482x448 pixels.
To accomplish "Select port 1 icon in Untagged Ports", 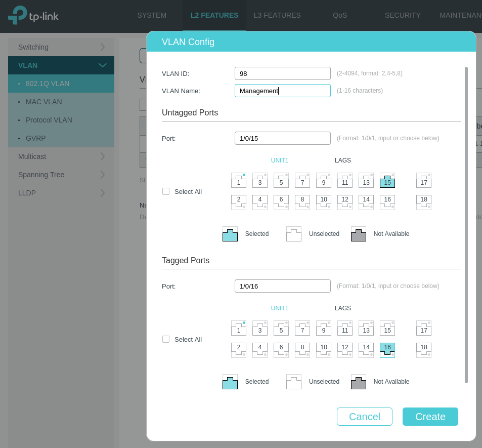I will (x=239, y=180).
